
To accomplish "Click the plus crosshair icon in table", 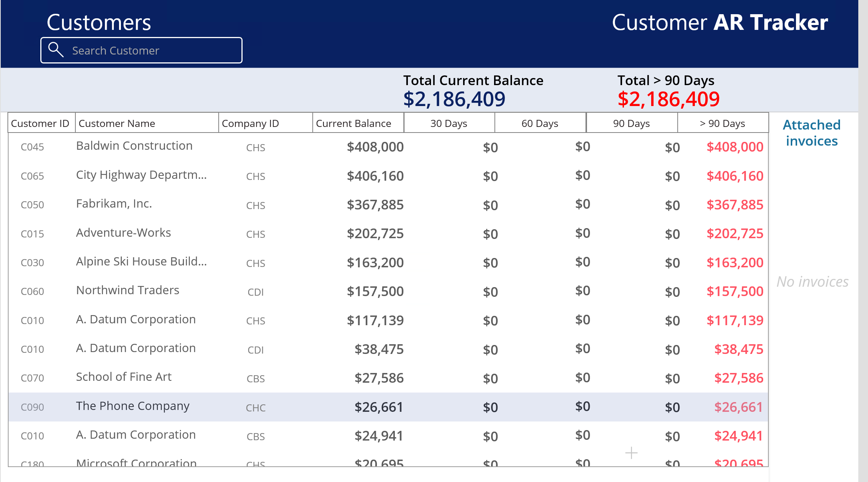I will pyautogui.click(x=631, y=453).
